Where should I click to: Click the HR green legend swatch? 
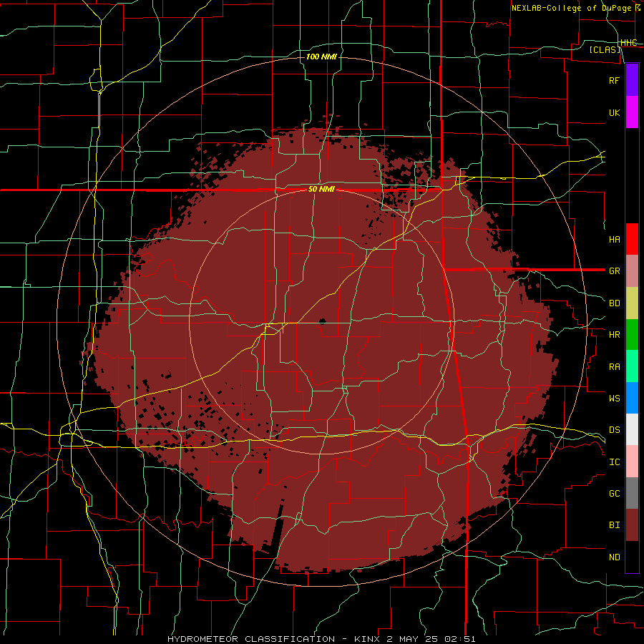point(632,334)
